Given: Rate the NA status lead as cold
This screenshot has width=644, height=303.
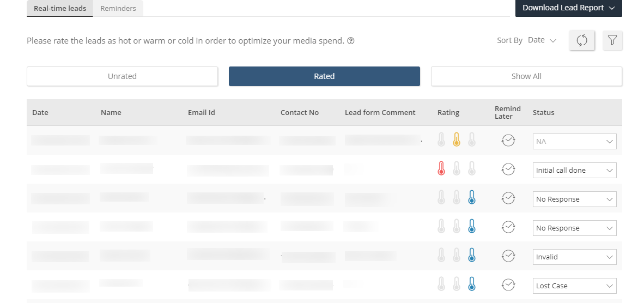Looking at the screenshot, I should [x=471, y=140].
